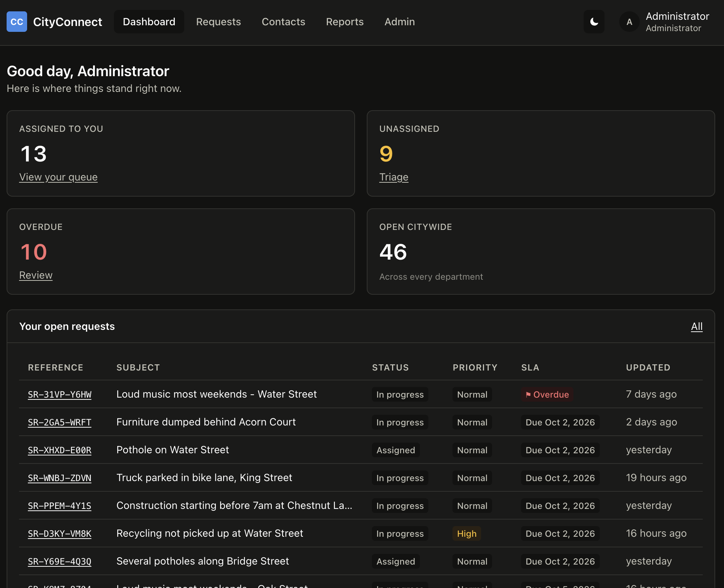Screen dimensions: 724x588
Task: Click subject Recycling not picked up at Water Street
Action: click(210, 533)
